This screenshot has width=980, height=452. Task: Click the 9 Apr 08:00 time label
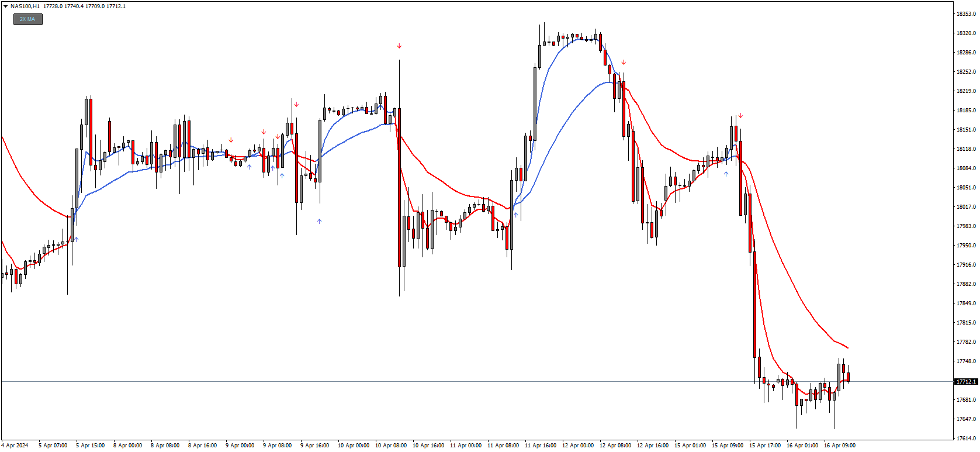click(277, 446)
